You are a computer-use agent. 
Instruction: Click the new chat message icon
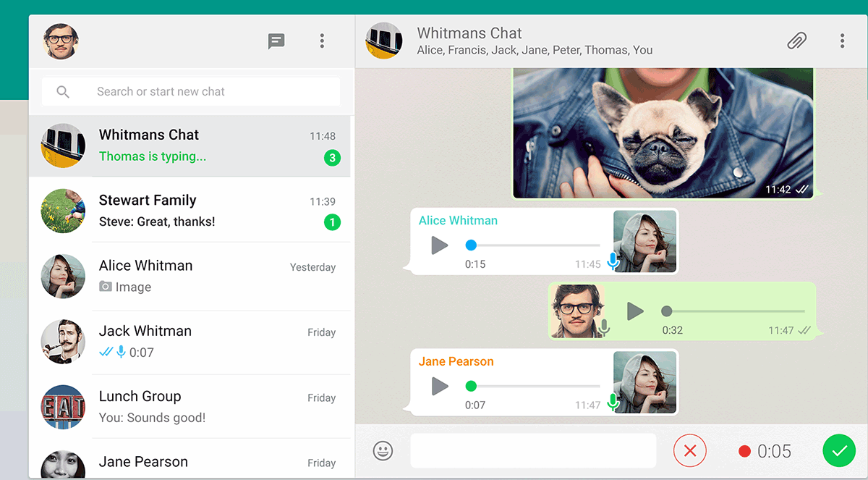(x=276, y=41)
